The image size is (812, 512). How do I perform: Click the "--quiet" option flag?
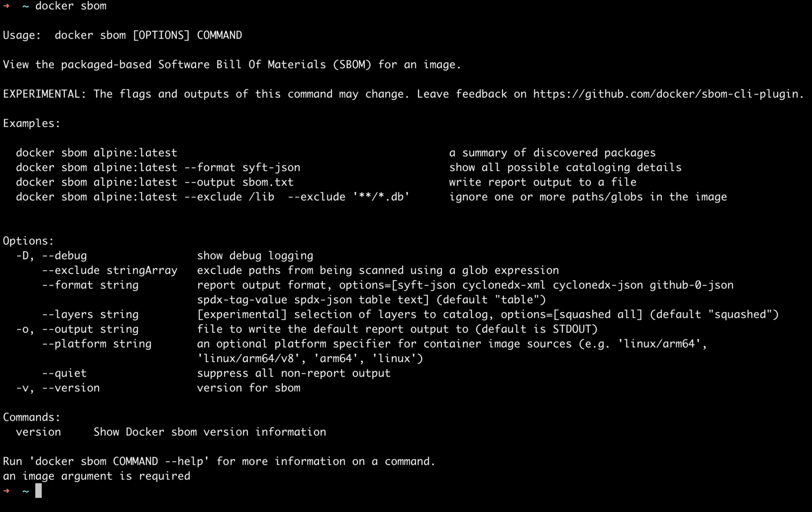64,373
